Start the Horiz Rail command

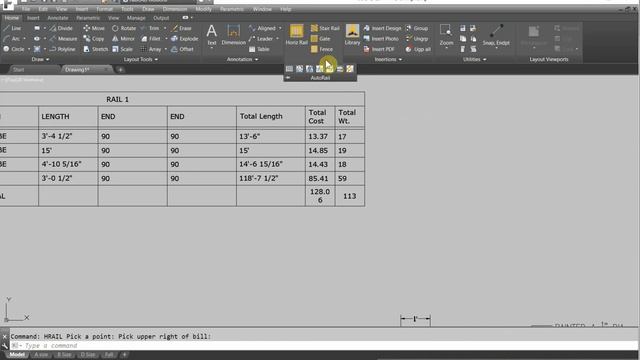click(x=296, y=35)
